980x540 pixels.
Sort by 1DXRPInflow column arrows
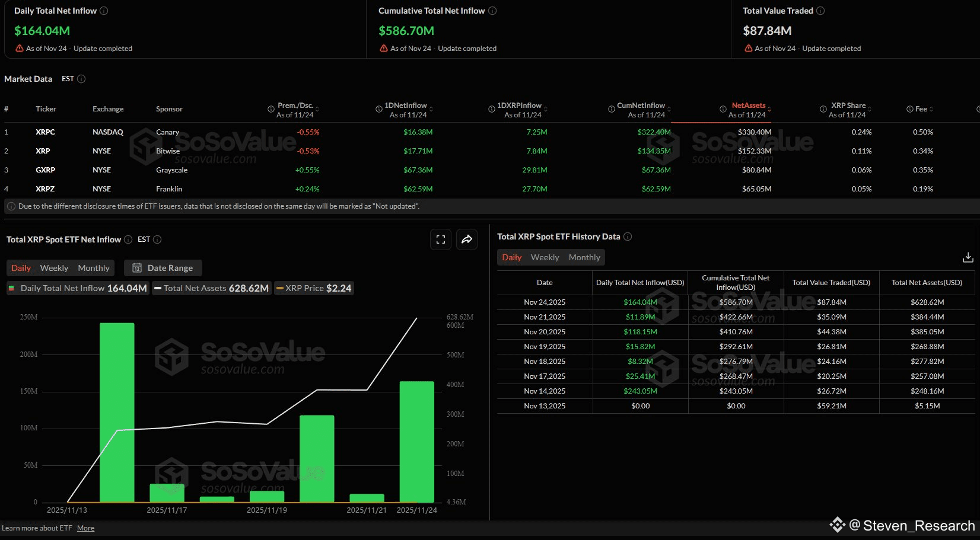(x=546, y=110)
